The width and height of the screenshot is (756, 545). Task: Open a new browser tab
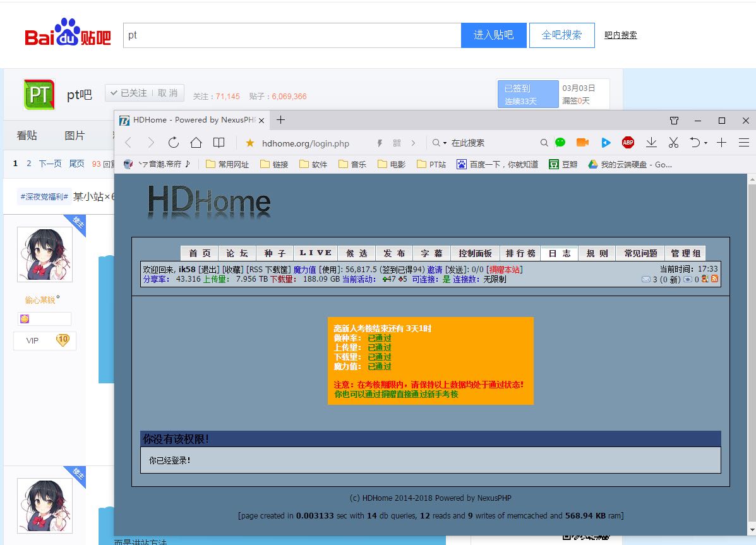tap(280, 119)
